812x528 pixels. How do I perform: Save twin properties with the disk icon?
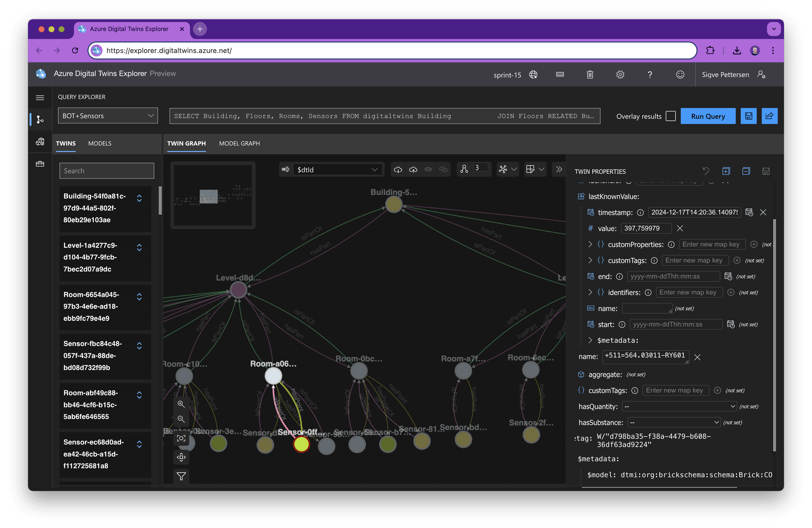tap(766, 171)
